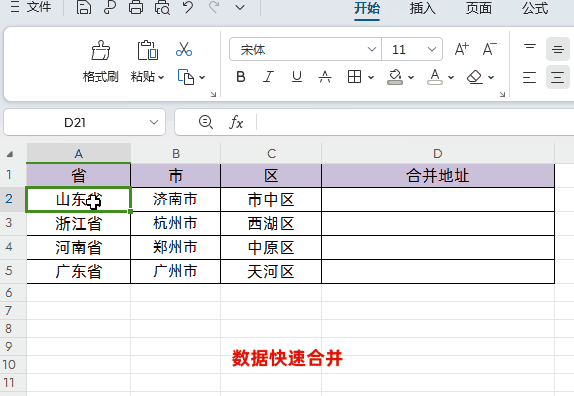Click the 粘贴 paste icon

(x=147, y=50)
